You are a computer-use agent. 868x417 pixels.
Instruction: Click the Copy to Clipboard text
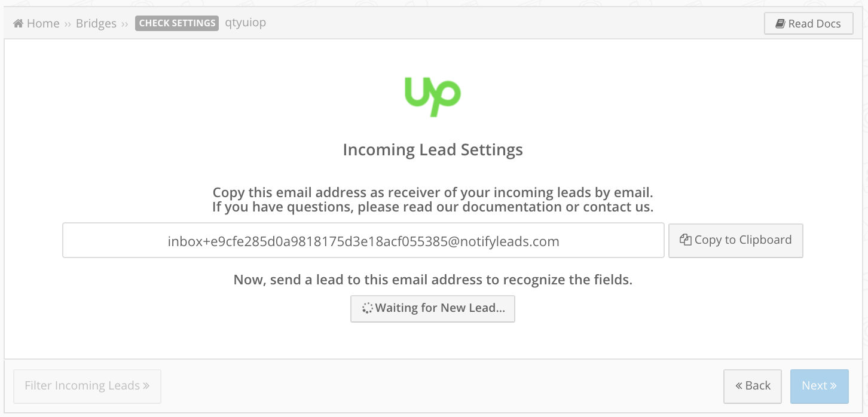[743, 240]
